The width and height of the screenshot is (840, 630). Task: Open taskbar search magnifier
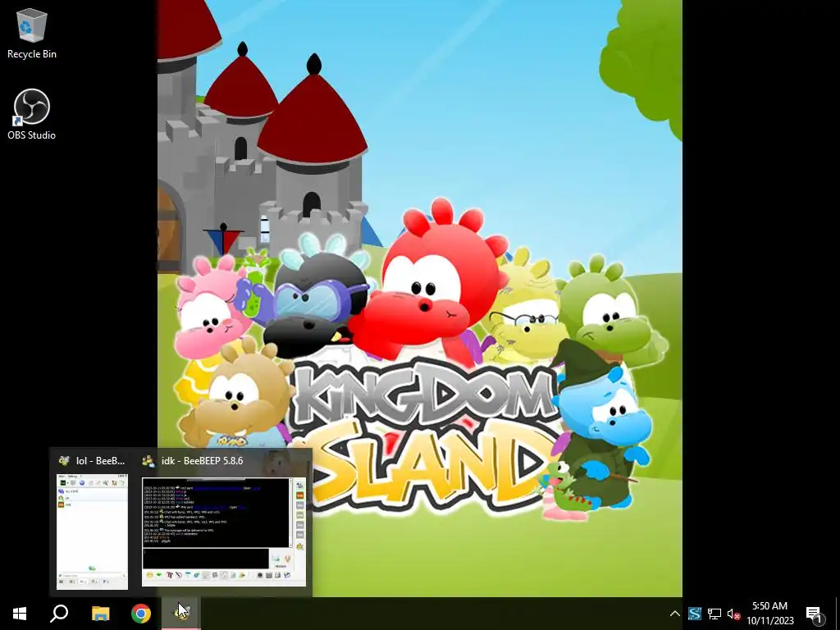point(59,614)
